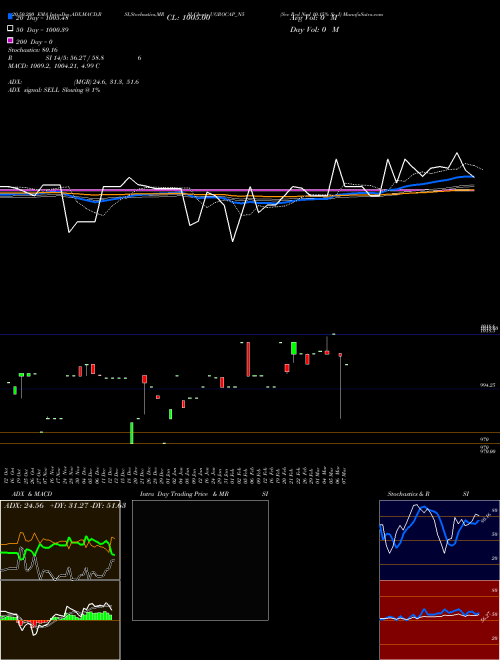Click the 'Intra Day Trading Price & MR' title
The image size is (500, 660).
(x=184, y=494)
